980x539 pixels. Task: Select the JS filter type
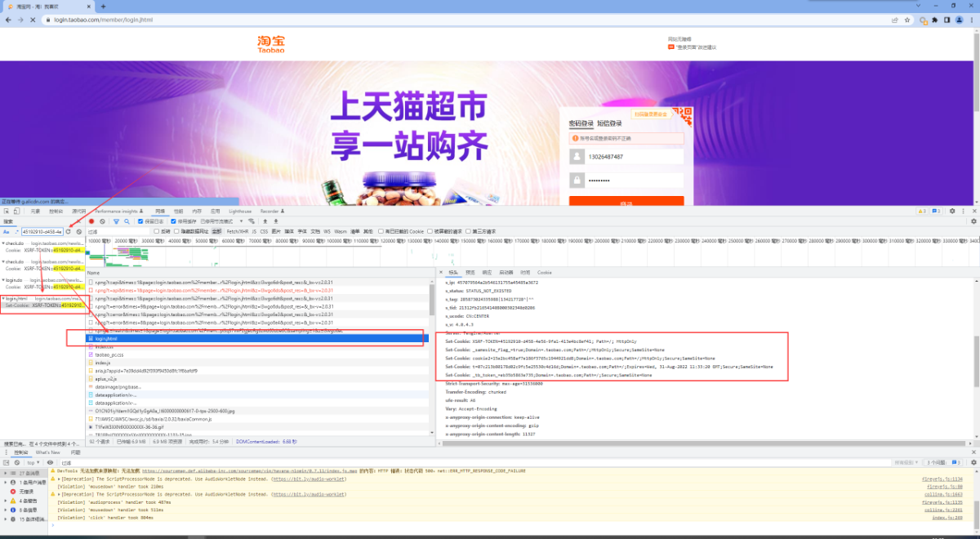click(x=254, y=232)
